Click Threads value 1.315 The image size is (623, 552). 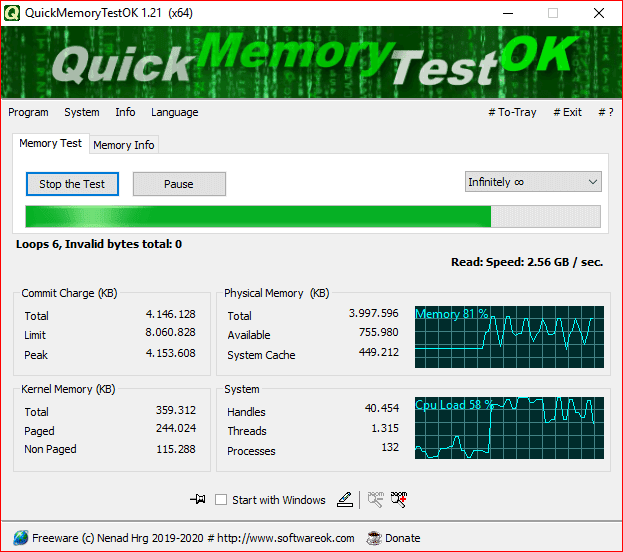pos(385,428)
